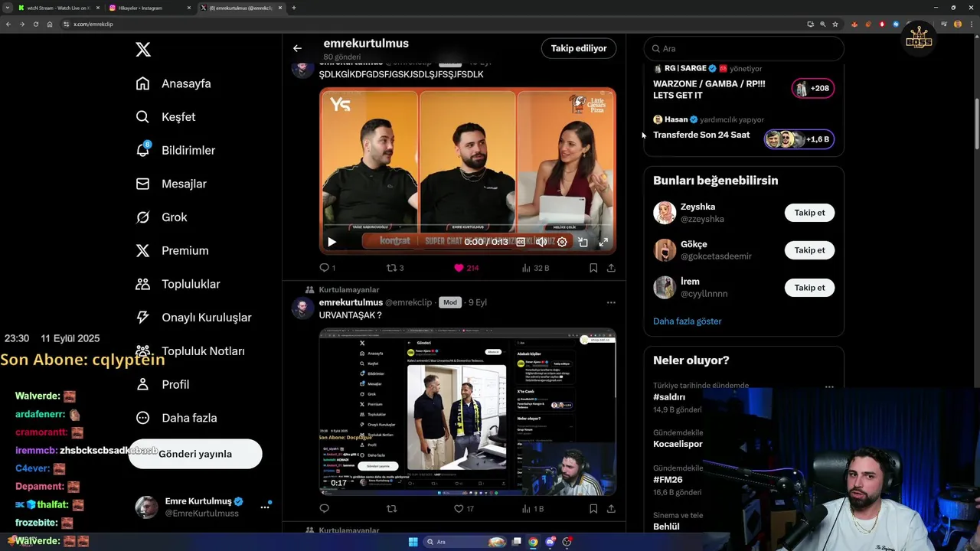Open the X logo home icon
Screen dimensions: 980x551
point(143,50)
